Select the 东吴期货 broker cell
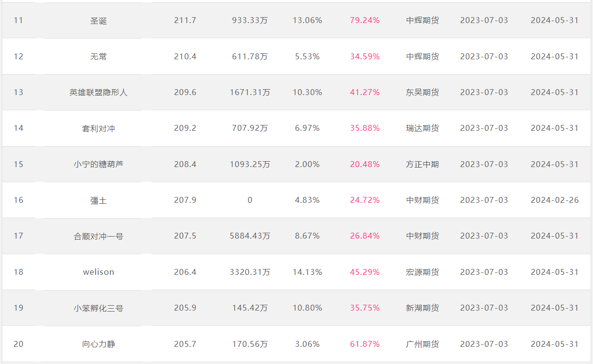Viewport: 593px width, 364px height. tap(422, 92)
